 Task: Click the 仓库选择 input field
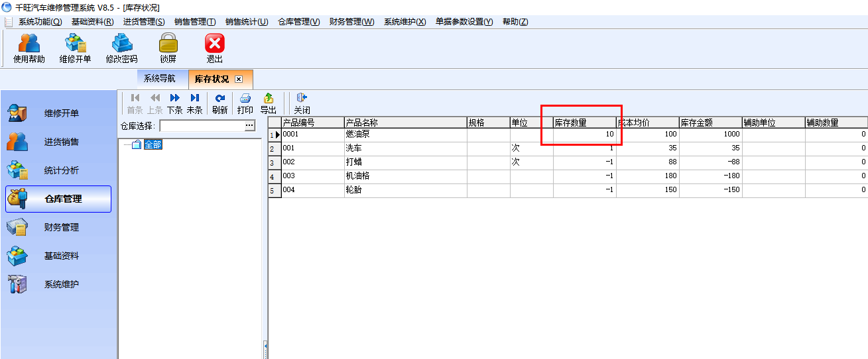coord(202,126)
